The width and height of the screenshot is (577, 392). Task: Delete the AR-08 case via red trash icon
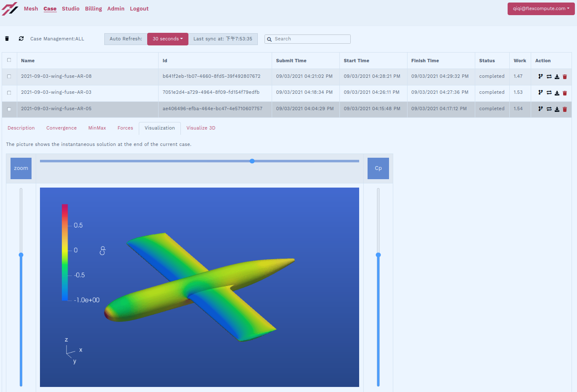pos(565,77)
